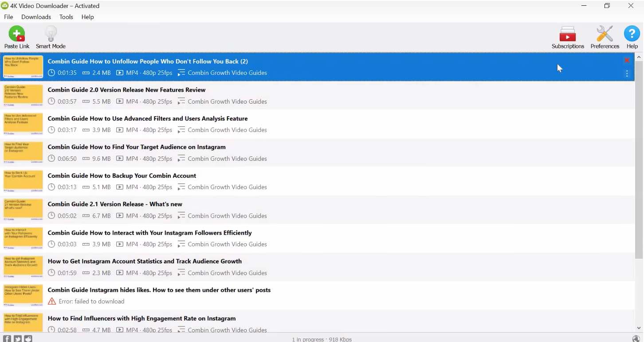Viewport: 644px width, 342px height.
Task: Open the Help menu
Action: [87, 17]
